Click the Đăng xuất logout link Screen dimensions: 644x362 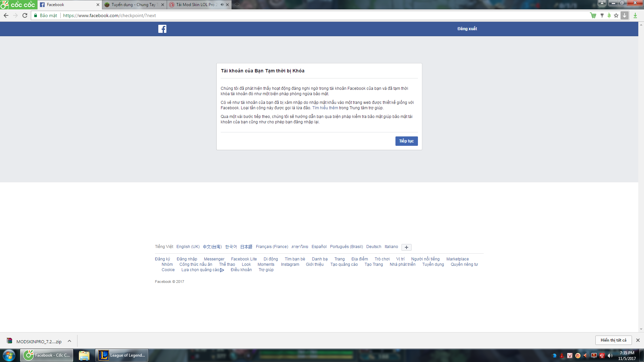click(x=467, y=29)
